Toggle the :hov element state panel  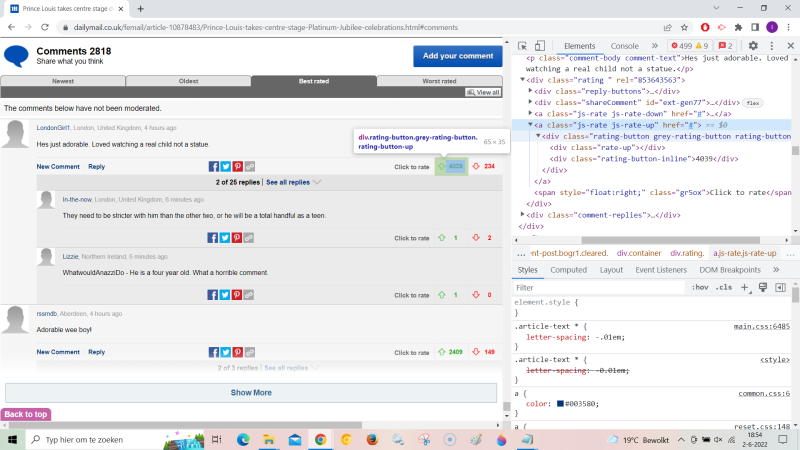(x=700, y=287)
